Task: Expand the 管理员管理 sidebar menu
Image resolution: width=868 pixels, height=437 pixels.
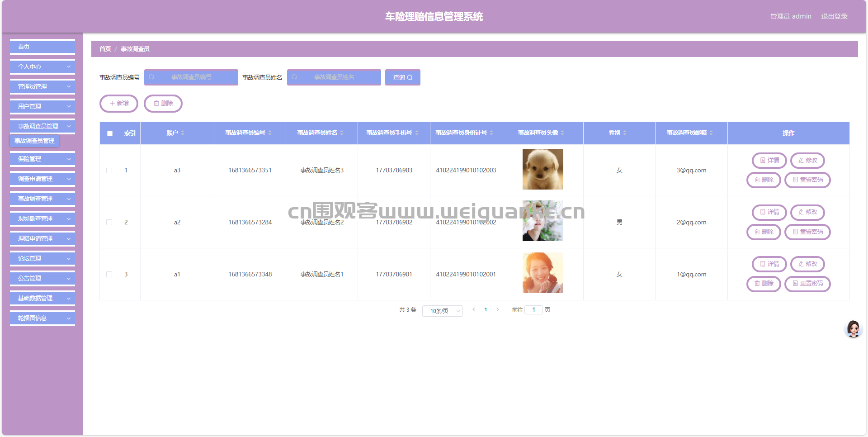Action: pos(42,86)
